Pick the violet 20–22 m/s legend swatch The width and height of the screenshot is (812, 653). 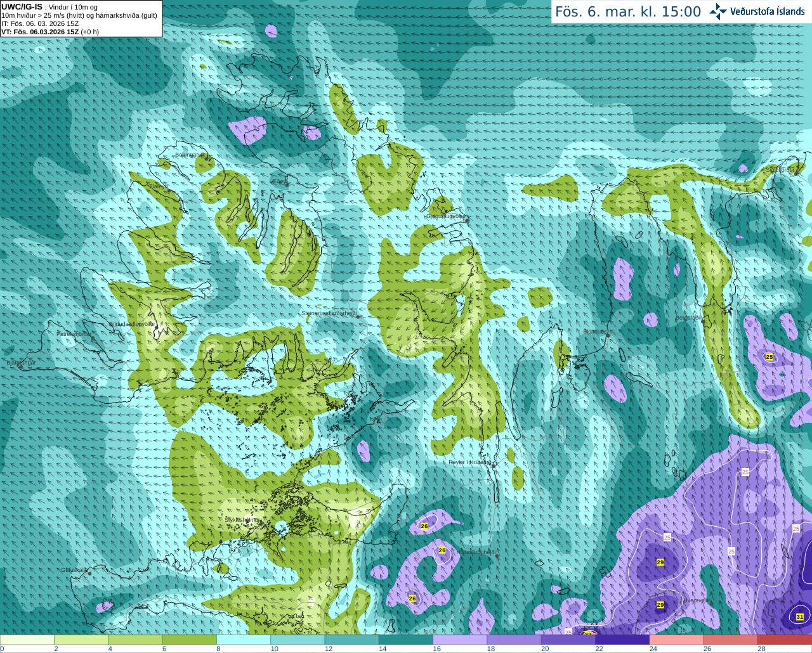coord(568,640)
